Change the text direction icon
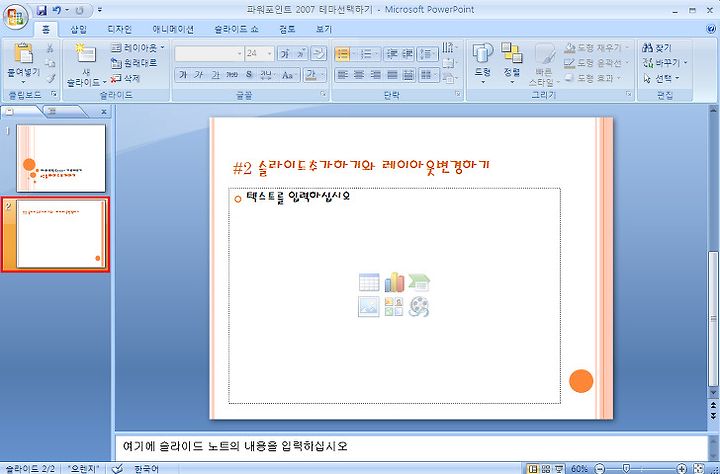Viewport: 720px width, 474px height. click(449, 47)
